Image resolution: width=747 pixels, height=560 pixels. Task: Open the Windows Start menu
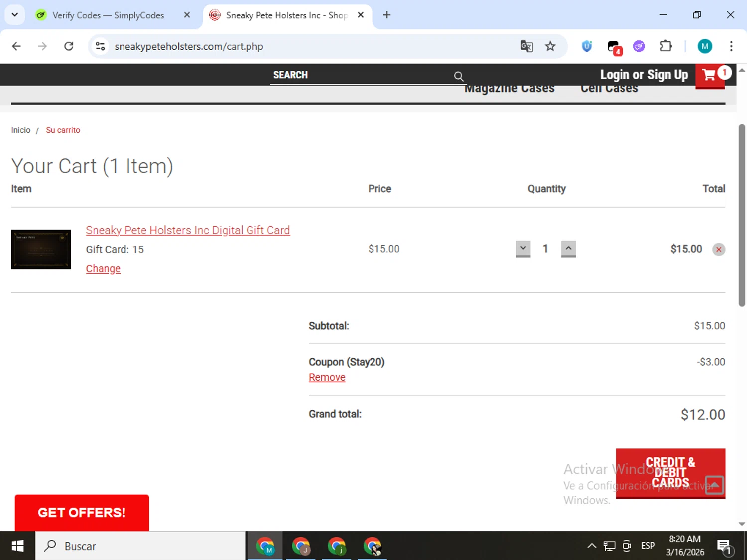(17, 546)
